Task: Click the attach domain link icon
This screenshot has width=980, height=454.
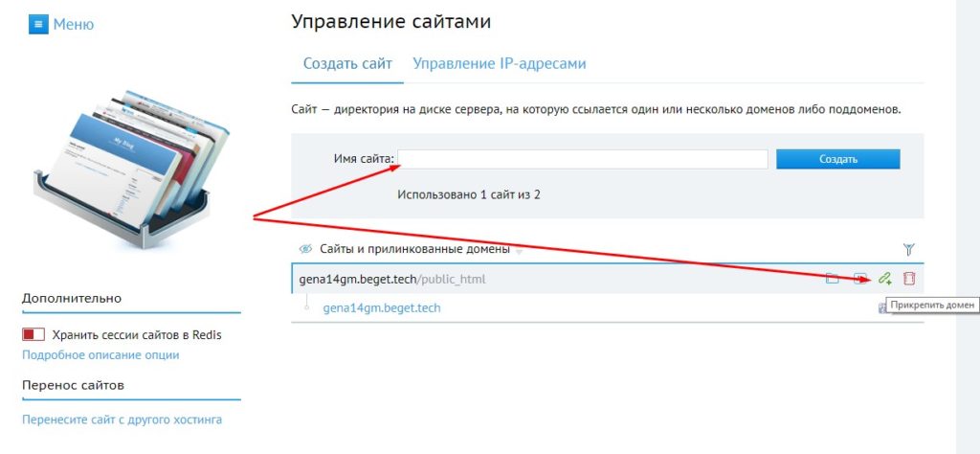Action: [x=885, y=279]
